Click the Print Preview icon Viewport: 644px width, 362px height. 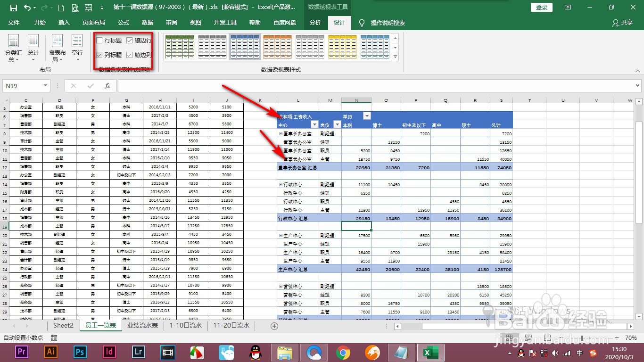pos(75,8)
